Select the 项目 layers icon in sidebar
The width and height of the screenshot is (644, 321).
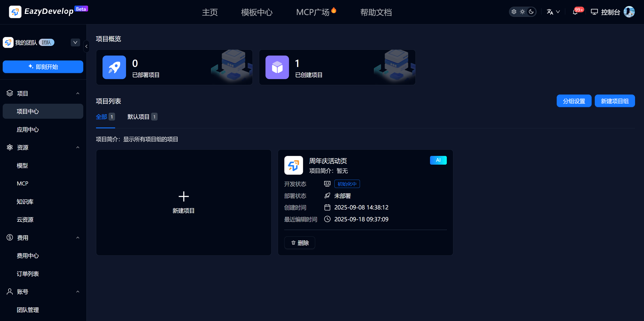10,93
